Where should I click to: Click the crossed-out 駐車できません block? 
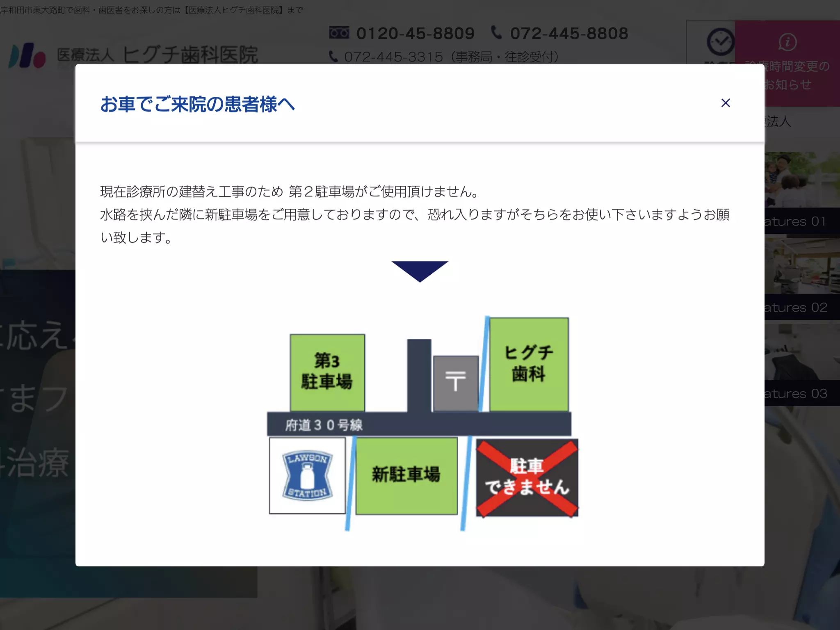[527, 478]
